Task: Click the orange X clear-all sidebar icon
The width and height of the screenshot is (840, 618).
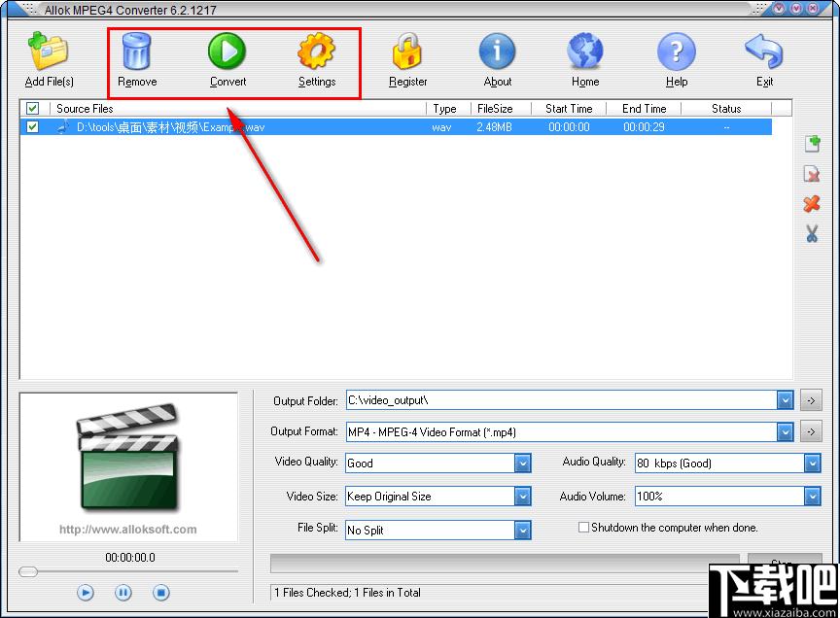Action: pyautogui.click(x=812, y=203)
